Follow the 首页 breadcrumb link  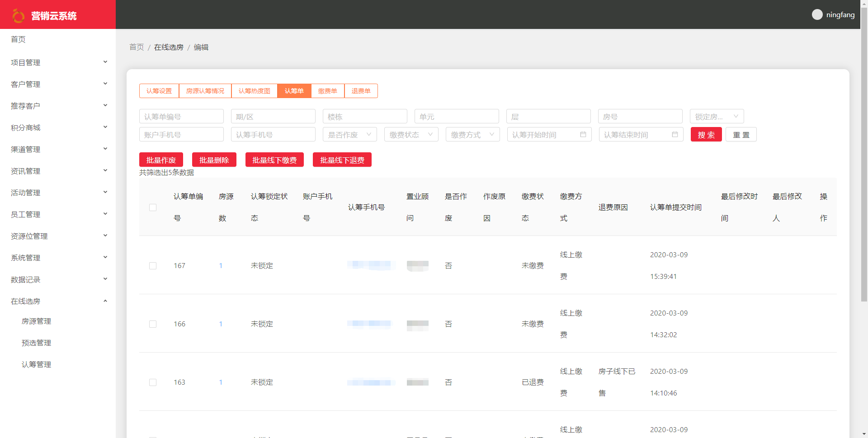(137, 47)
